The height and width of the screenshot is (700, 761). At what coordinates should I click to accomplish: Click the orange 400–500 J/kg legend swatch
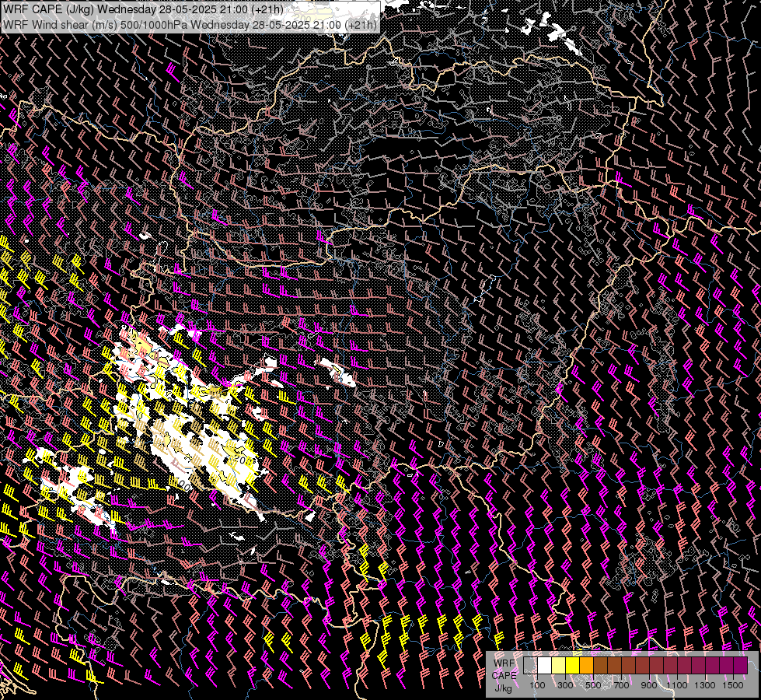587,665
